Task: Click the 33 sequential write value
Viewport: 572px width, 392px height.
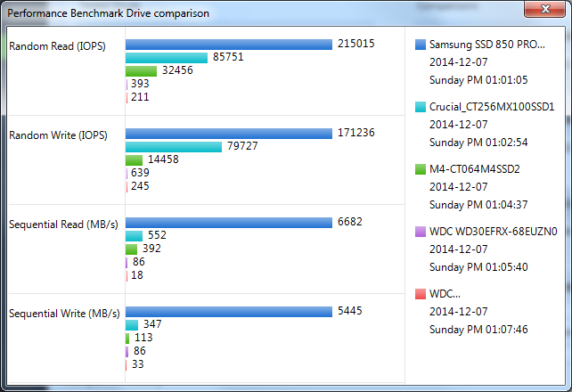Action: click(138, 364)
